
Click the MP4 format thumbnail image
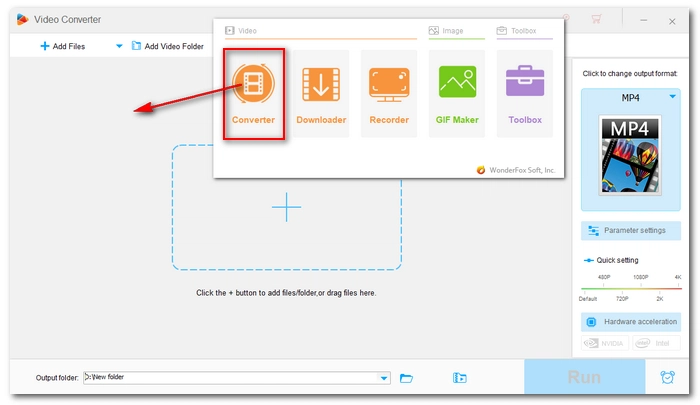(630, 155)
